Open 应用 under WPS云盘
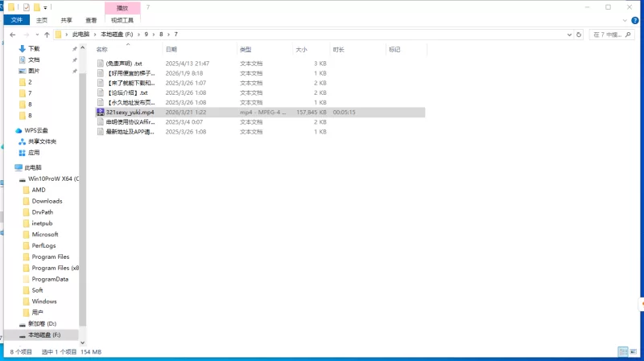Image resolution: width=644 pixels, height=361 pixels. pyautogui.click(x=34, y=153)
